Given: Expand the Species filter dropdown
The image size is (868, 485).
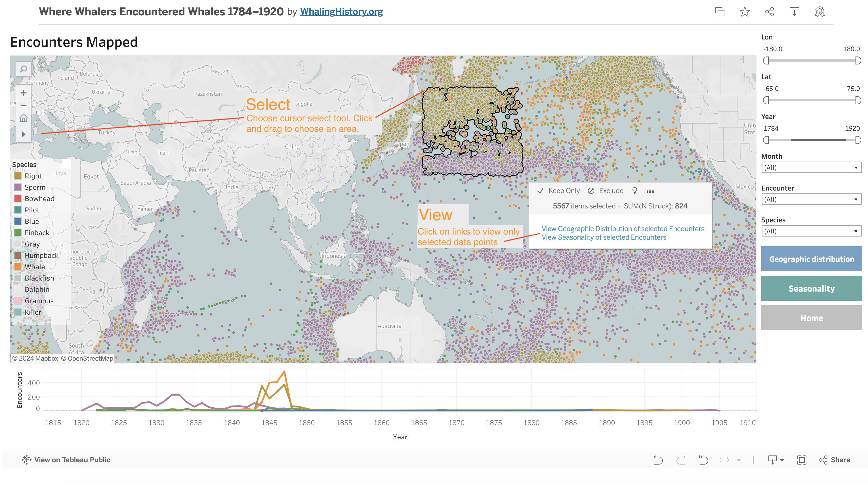Looking at the screenshot, I should (811, 231).
